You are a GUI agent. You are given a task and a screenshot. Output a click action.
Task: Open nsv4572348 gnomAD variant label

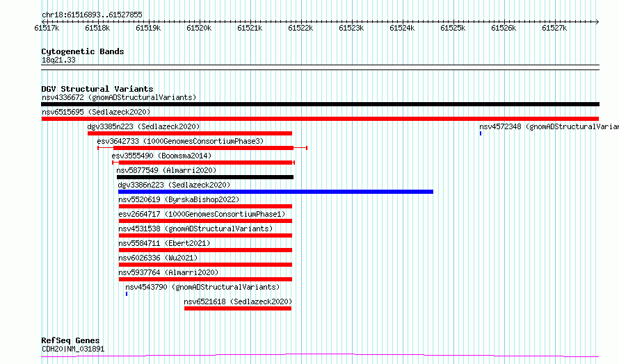tap(549, 126)
